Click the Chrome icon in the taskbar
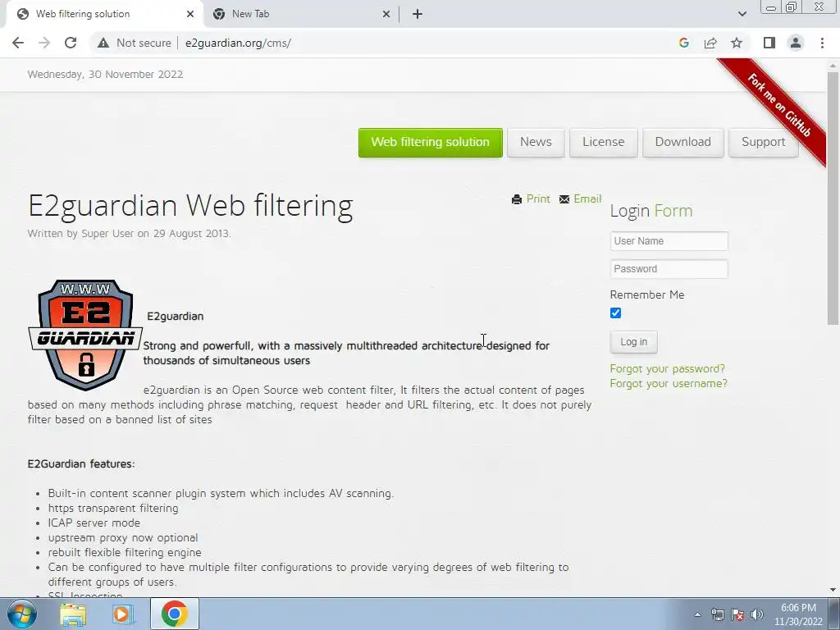 (175, 614)
